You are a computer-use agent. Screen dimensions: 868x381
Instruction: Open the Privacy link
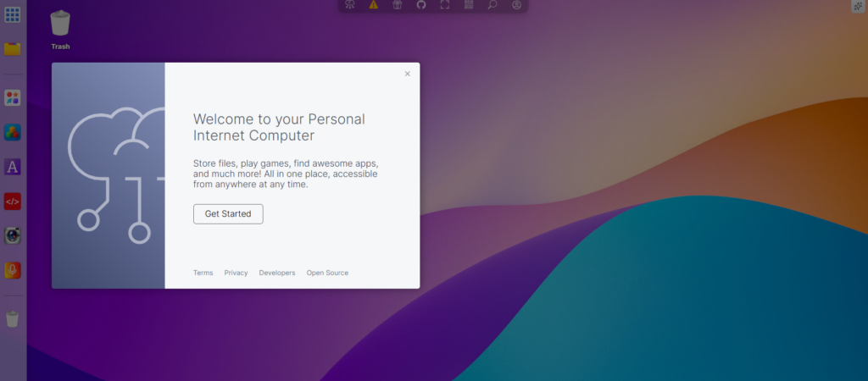pyautogui.click(x=236, y=273)
